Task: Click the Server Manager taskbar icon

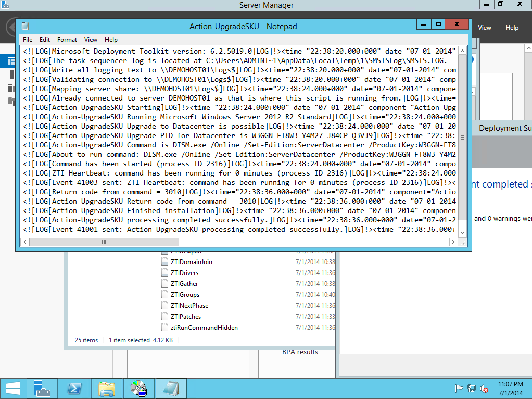Action: (x=41, y=389)
